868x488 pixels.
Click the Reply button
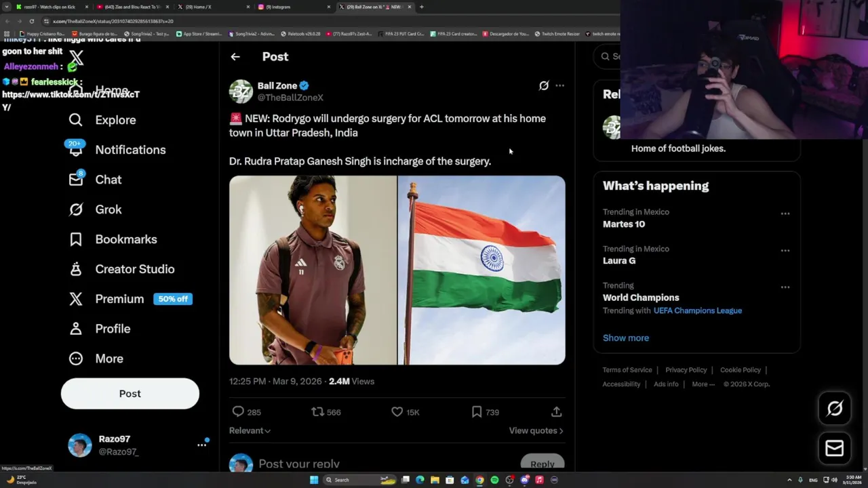click(542, 464)
